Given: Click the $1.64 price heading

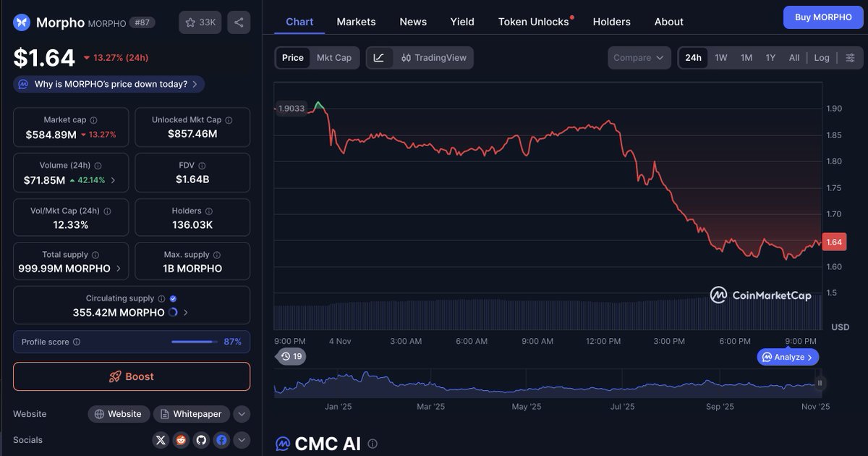Looking at the screenshot, I should [44, 58].
